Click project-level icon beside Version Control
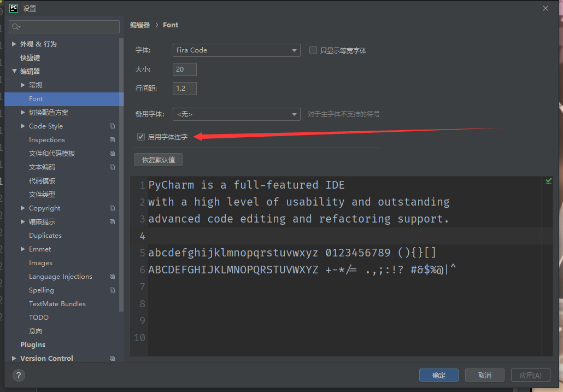 click(x=113, y=358)
